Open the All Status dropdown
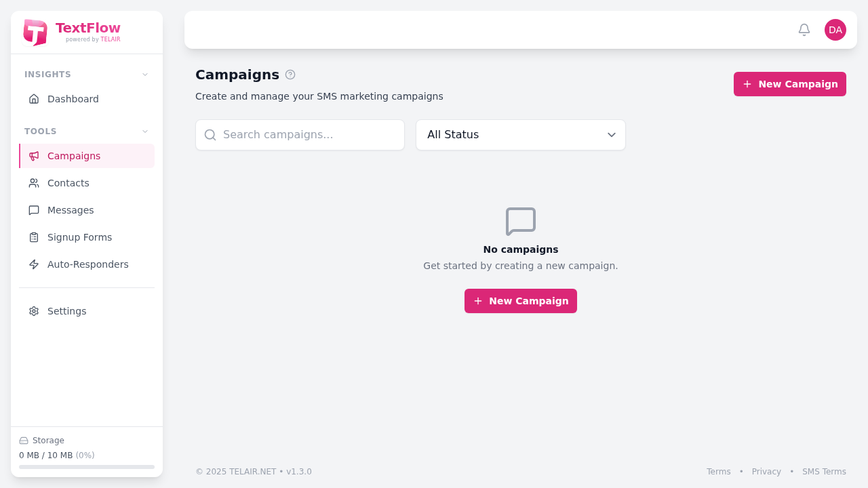The height and width of the screenshot is (488, 868). pos(520,135)
